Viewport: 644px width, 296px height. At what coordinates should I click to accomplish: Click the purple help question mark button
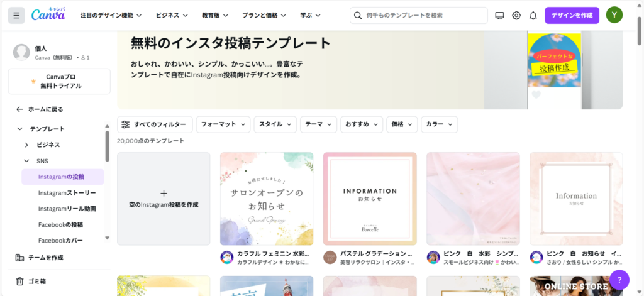click(x=619, y=280)
